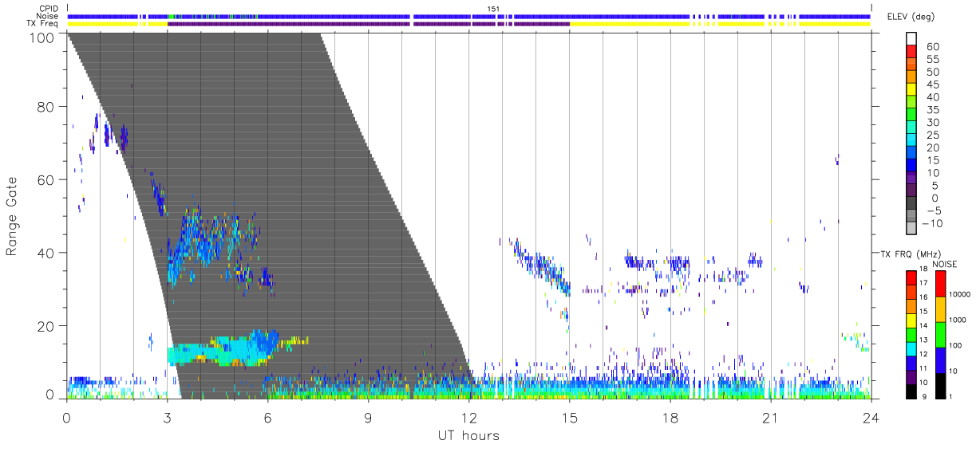Click the '15' tick label on the UT hours axis
The height and width of the screenshot is (452, 980).
[x=570, y=416]
